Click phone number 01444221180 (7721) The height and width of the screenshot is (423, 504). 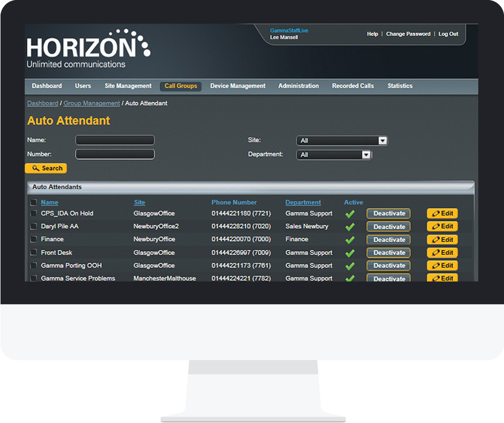241,214
